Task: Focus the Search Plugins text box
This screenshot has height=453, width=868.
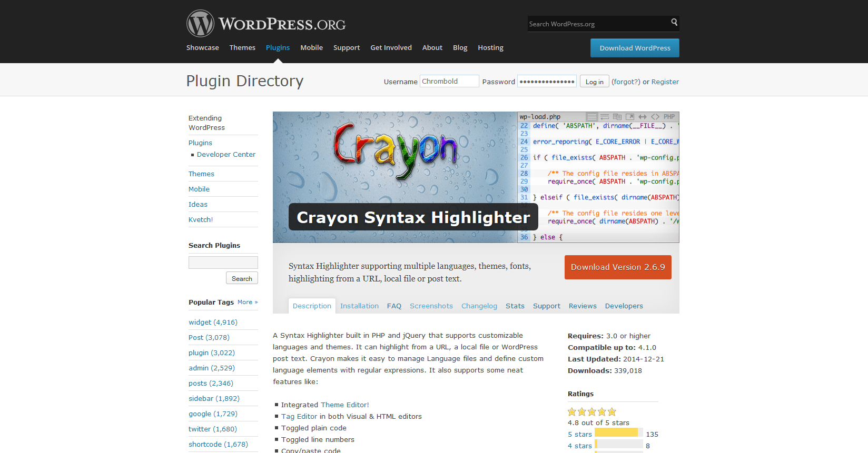Action: 223,263
